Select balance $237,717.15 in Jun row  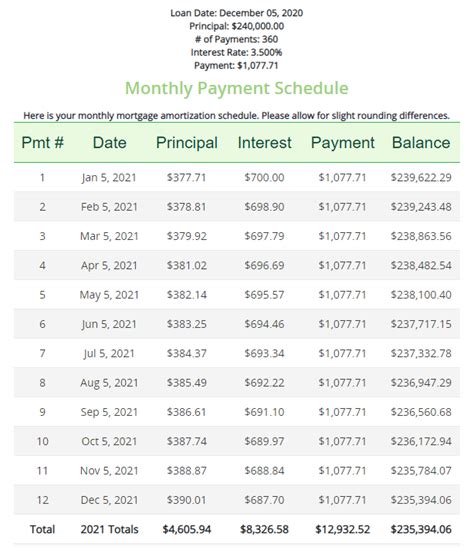(421, 324)
